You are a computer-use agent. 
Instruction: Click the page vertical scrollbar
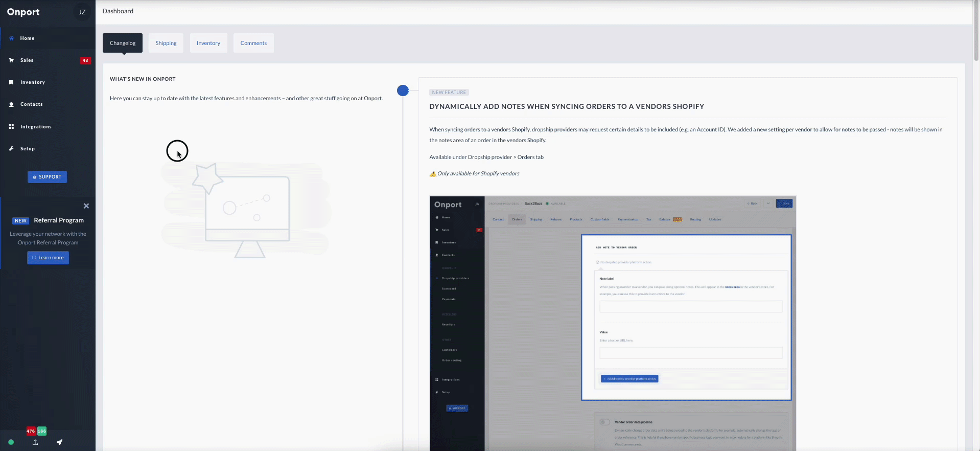click(x=976, y=31)
